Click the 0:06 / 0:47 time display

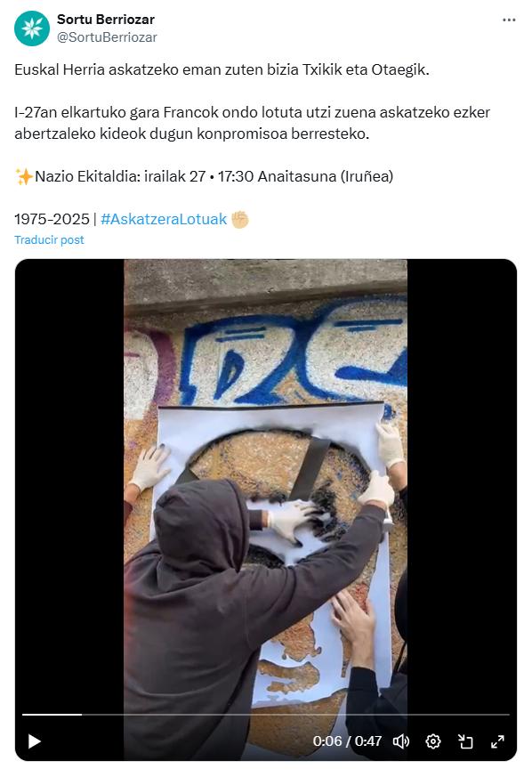click(x=347, y=741)
